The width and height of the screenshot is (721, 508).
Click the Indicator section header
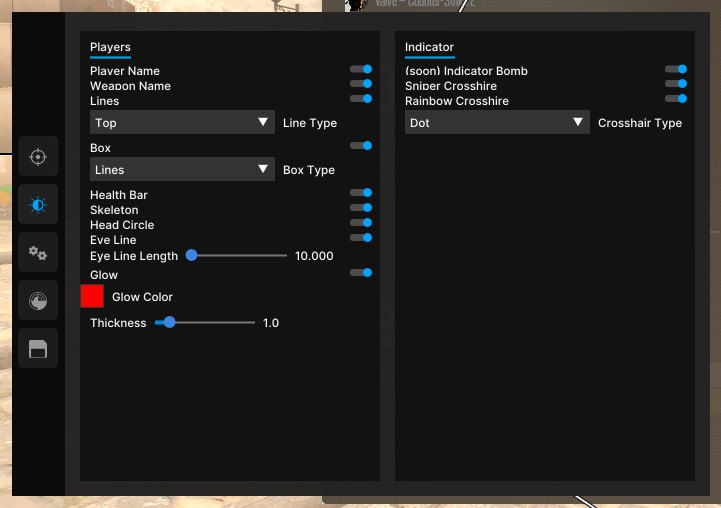pyautogui.click(x=429, y=47)
